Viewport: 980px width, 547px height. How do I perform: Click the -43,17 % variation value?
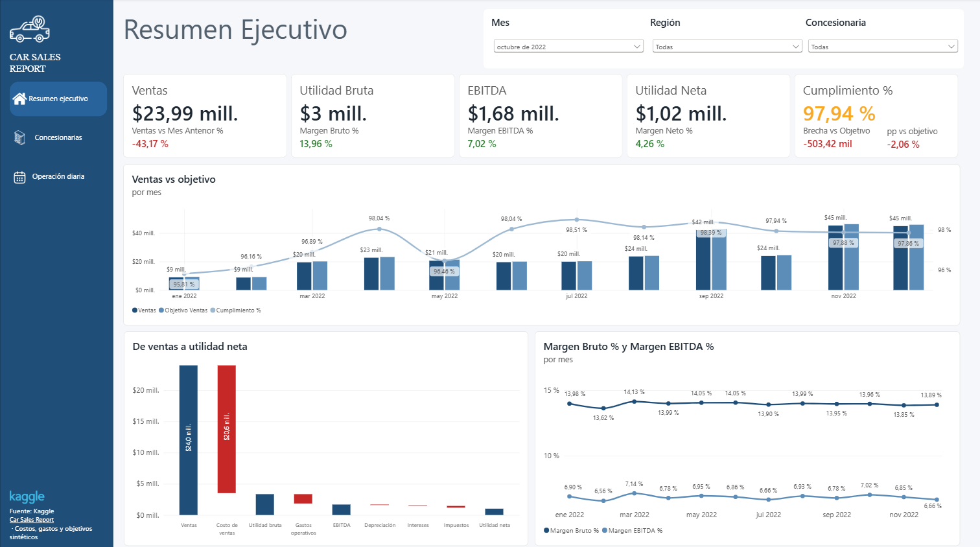pos(150,144)
